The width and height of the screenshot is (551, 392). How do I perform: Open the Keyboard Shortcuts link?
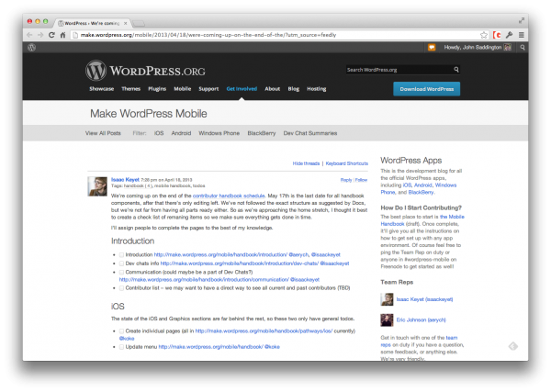pyautogui.click(x=347, y=163)
